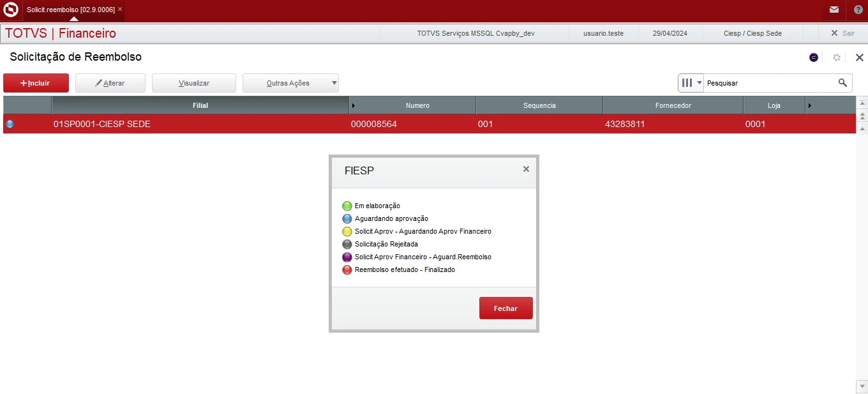Click the TOTVS logo icon
This screenshot has width=868, height=394.
[x=11, y=10]
